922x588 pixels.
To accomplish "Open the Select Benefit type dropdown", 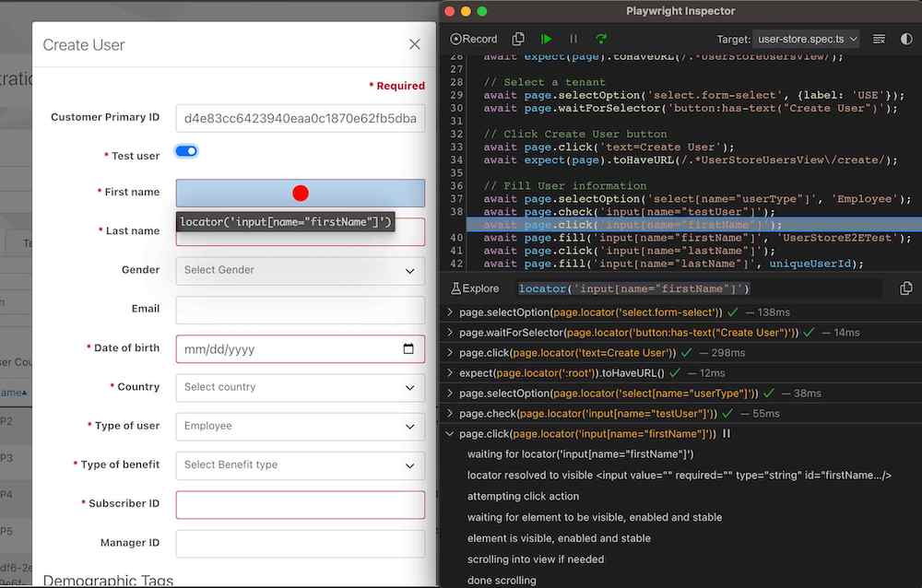I will pos(300,465).
